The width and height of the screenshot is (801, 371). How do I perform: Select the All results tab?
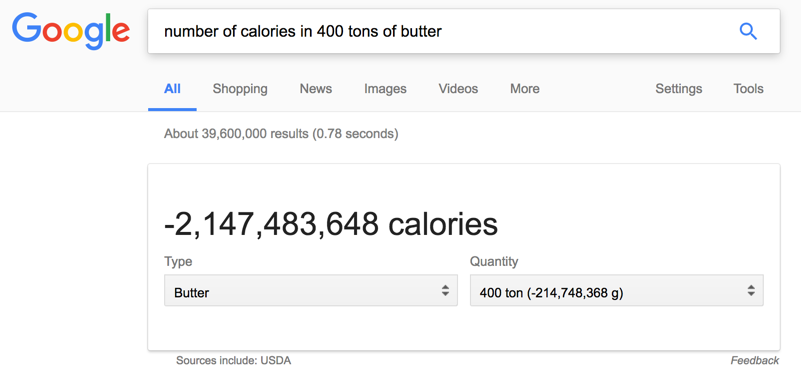coord(172,89)
